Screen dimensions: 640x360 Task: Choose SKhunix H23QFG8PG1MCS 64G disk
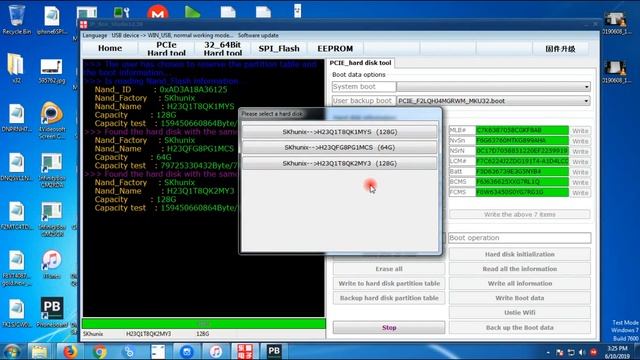tap(339, 147)
